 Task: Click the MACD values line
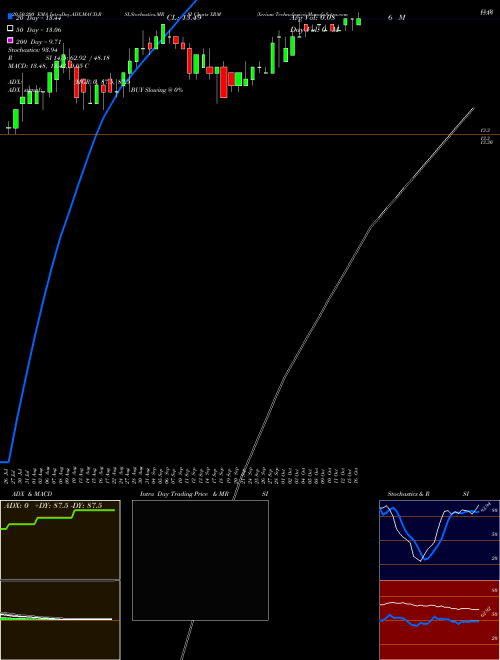pyautogui.click(x=48, y=66)
